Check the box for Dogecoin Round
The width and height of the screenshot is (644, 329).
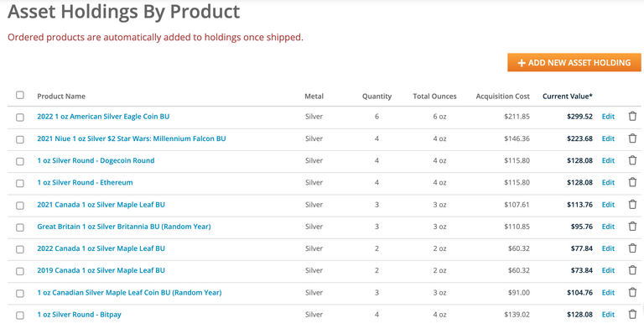point(20,161)
